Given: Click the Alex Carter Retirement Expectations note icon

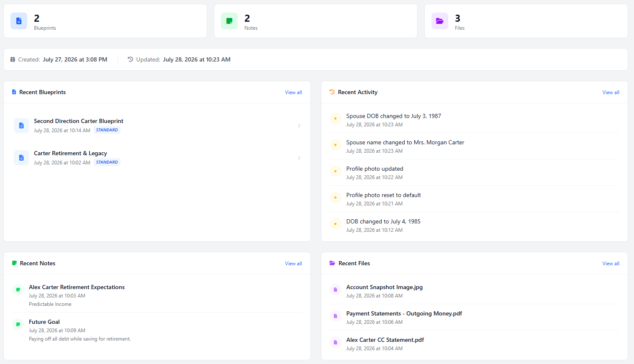Looking at the screenshot, I should [18, 290].
